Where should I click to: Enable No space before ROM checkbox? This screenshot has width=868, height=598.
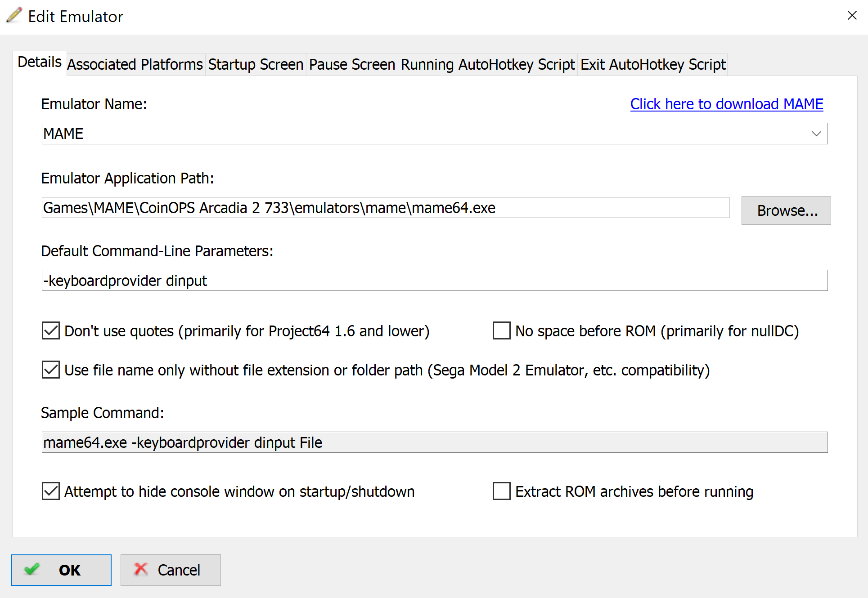click(x=502, y=330)
